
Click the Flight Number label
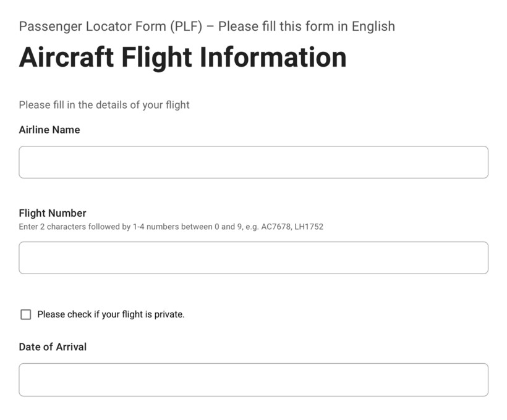(x=53, y=213)
